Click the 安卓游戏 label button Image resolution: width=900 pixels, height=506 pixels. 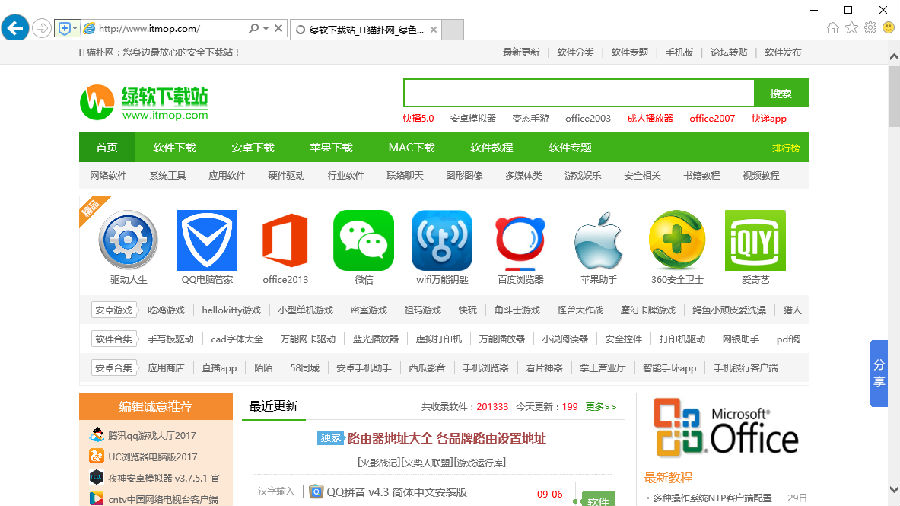click(x=114, y=310)
